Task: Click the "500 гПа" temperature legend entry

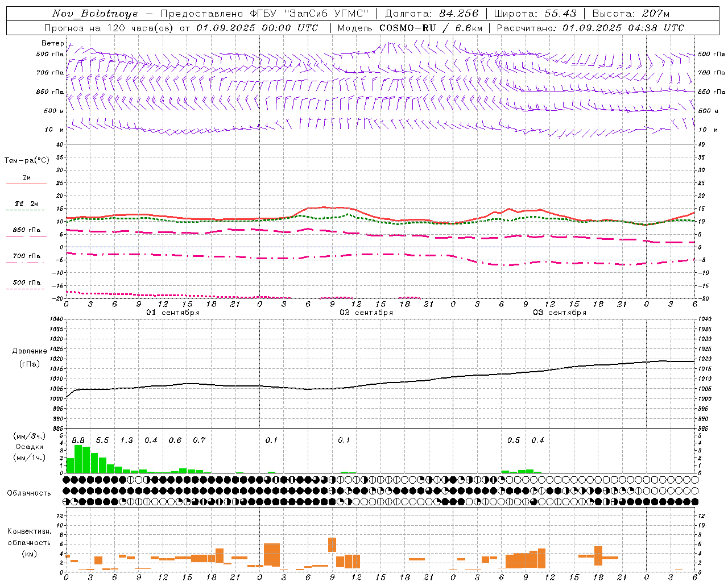Action: (27, 282)
